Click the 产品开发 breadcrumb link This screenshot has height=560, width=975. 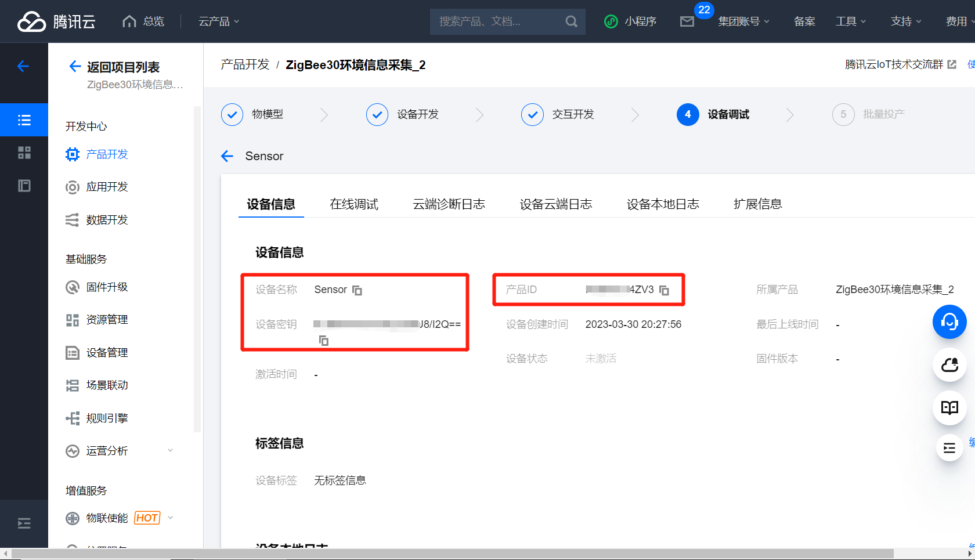click(x=245, y=64)
